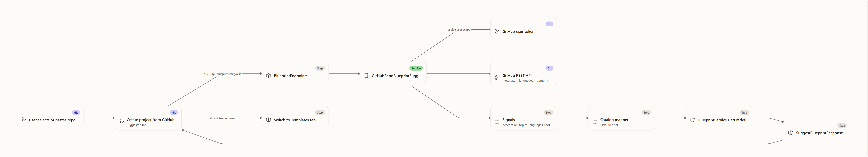Select 'GitHub REST API' node title
Screen dimensions: 868x157
click(517, 76)
